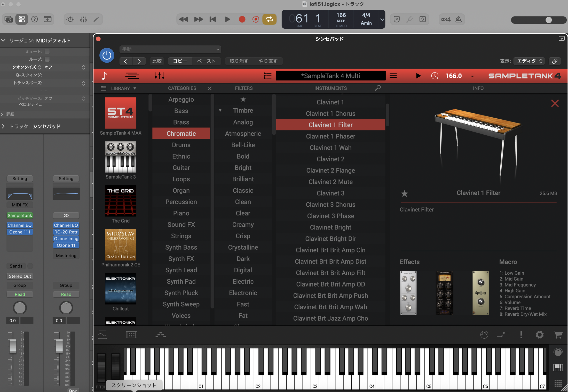Screen dimensions: 568x392
Task: Open SampleTank settings gear icon
Action: click(x=539, y=335)
